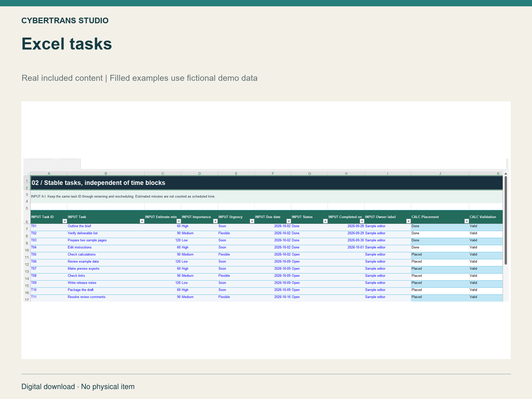Select column B header
The image size is (532, 399).
tap(106, 174)
